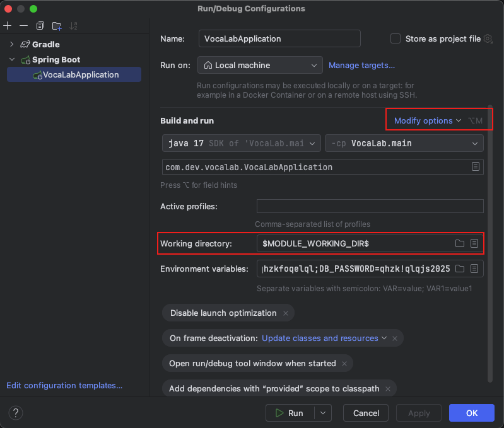Click the settings panel vertical scrollbar
This screenshot has height=428, width=504.
(490, 243)
